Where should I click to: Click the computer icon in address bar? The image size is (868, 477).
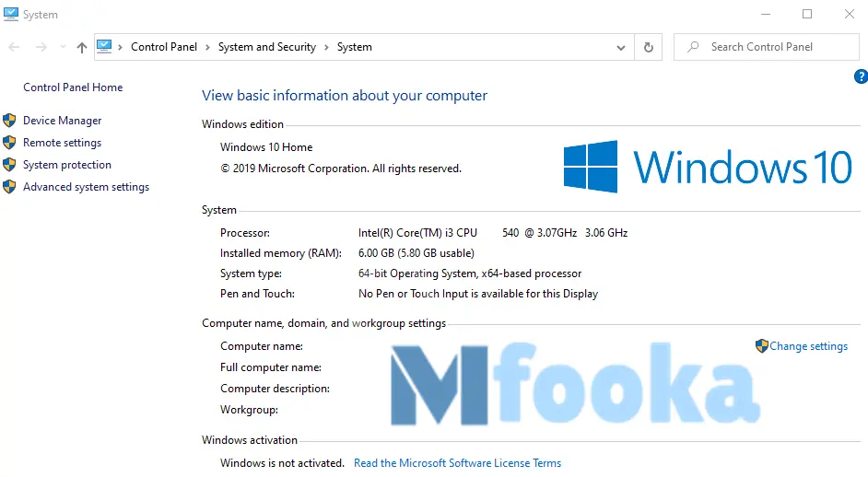[x=104, y=46]
